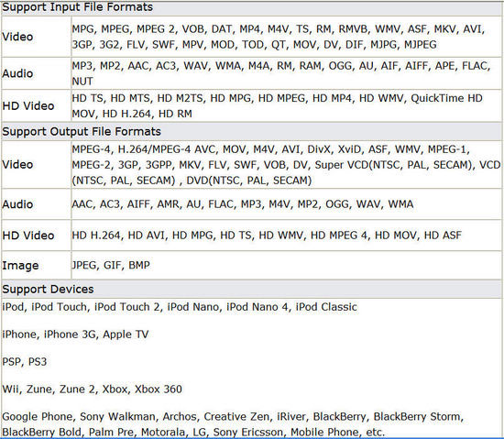Click the iPod, iPod Touch devices line
The height and width of the screenshot is (439, 504).
180,307
